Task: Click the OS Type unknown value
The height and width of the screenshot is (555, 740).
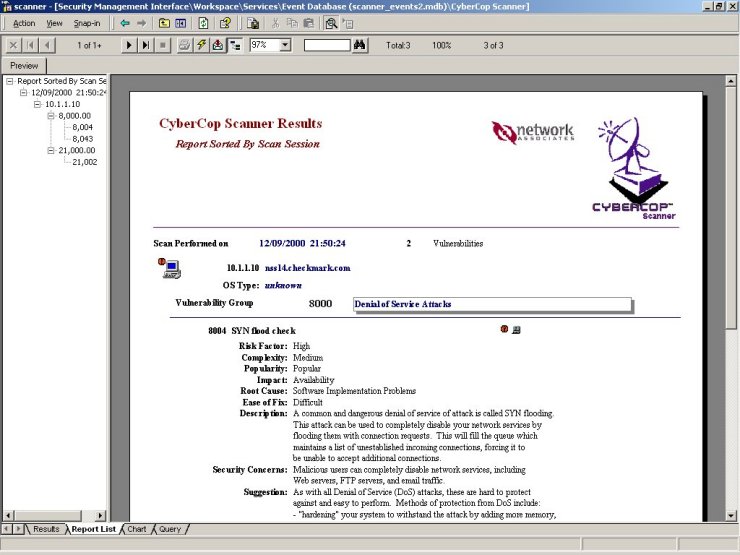Action: (x=283, y=286)
